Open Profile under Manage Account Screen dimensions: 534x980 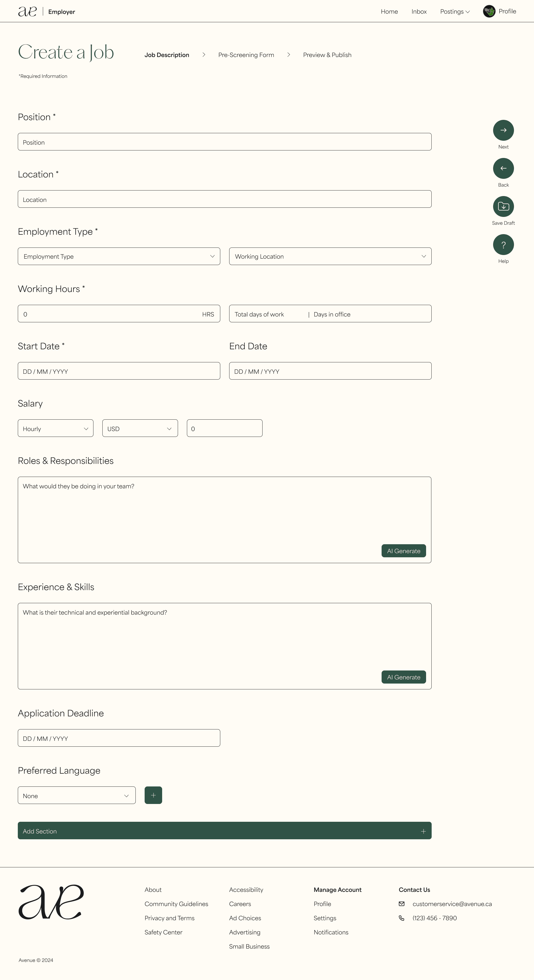[x=322, y=904]
